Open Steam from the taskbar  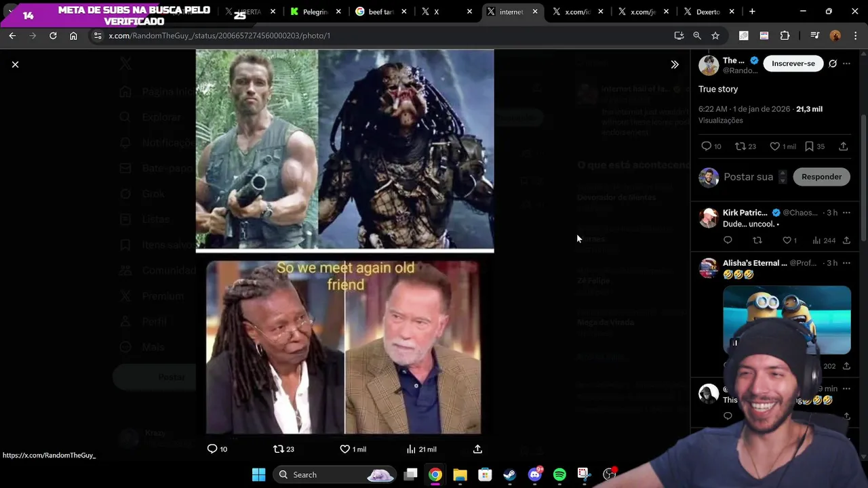coord(510,474)
